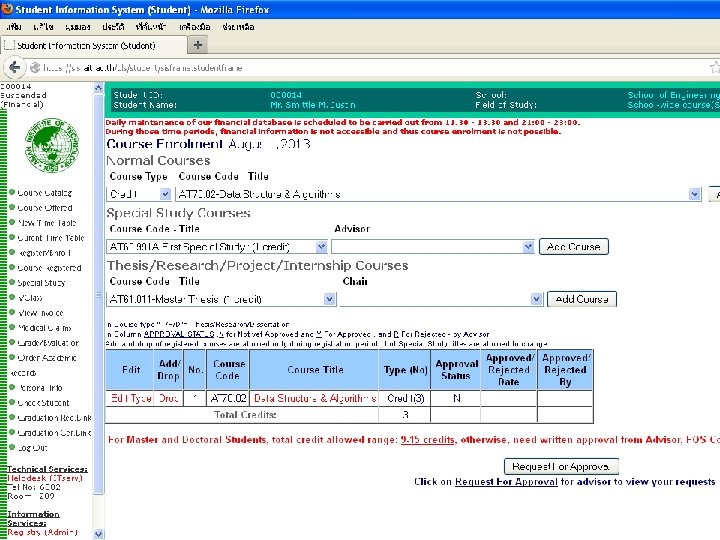
Task: Open View Invoice in sidebar
Action: [x=40, y=313]
